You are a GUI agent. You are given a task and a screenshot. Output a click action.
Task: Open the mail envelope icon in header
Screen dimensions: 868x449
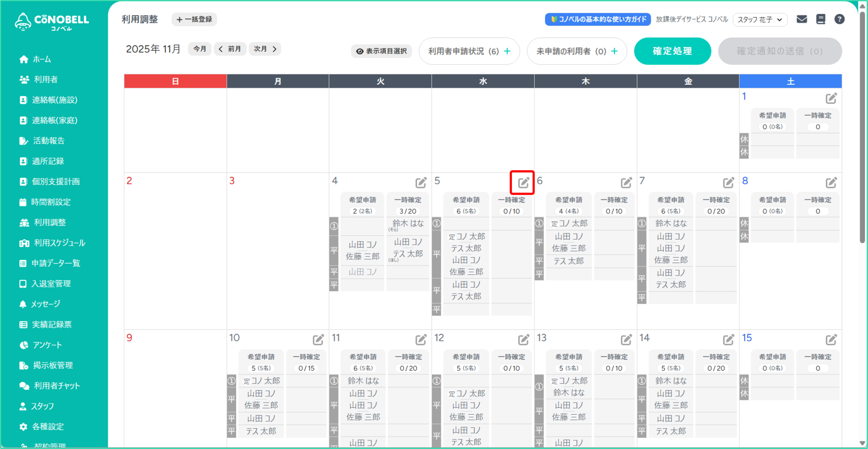coord(802,19)
